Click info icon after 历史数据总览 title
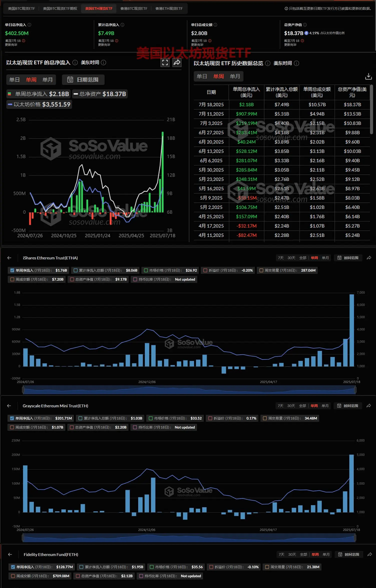This screenshot has height=588, width=376. tap(268, 63)
